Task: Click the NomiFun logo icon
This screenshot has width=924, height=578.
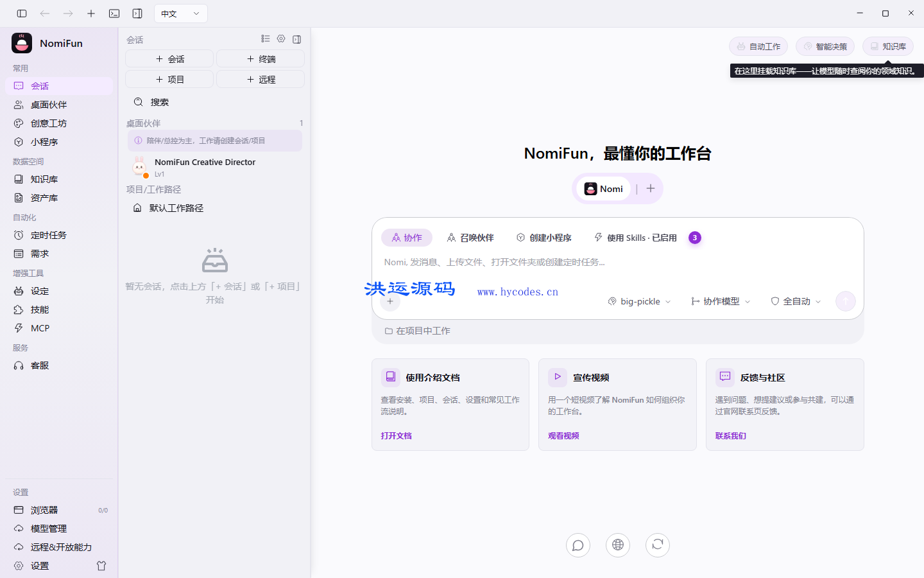Action: click(22, 43)
